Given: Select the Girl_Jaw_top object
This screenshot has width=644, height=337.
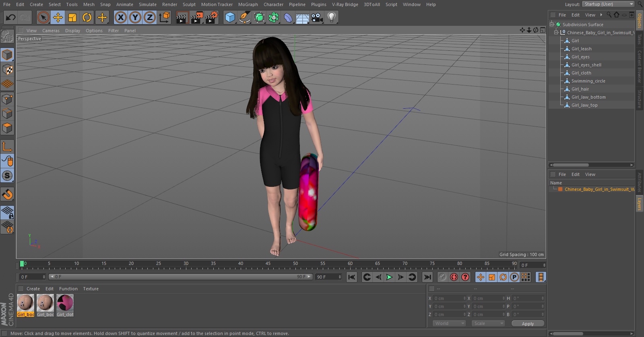Looking at the screenshot, I should tap(584, 105).
